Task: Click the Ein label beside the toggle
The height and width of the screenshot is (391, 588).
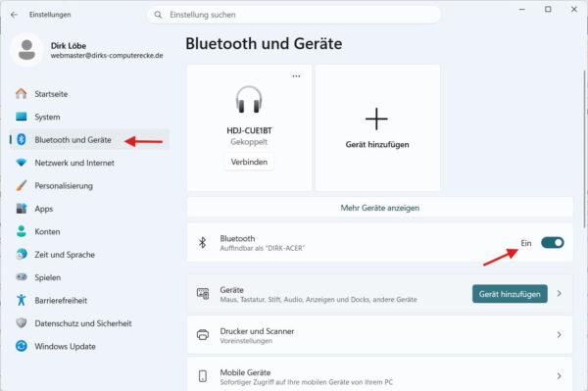Action: pyautogui.click(x=526, y=243)
